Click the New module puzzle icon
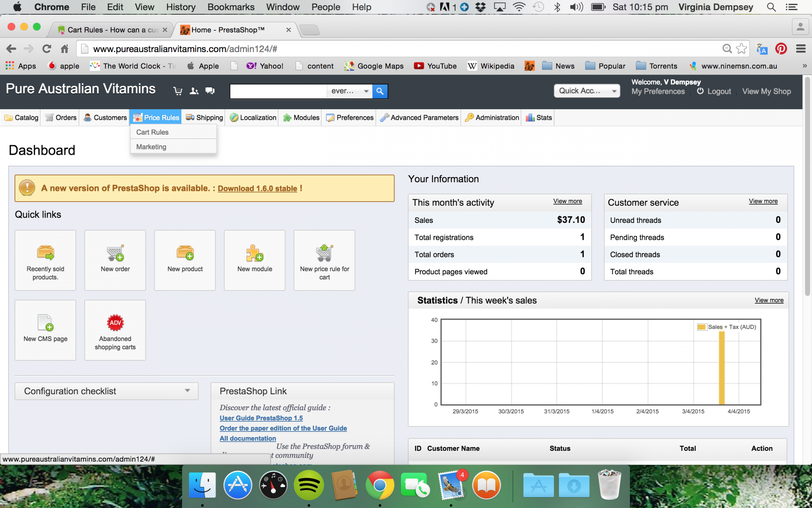Image resolution: width=812 pixels, height=508 pixels. pyautogui.click(x=255, y=253)
